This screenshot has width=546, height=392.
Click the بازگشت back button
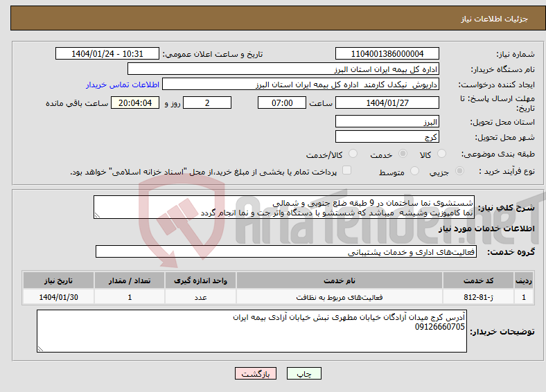[x=256, y=373]
